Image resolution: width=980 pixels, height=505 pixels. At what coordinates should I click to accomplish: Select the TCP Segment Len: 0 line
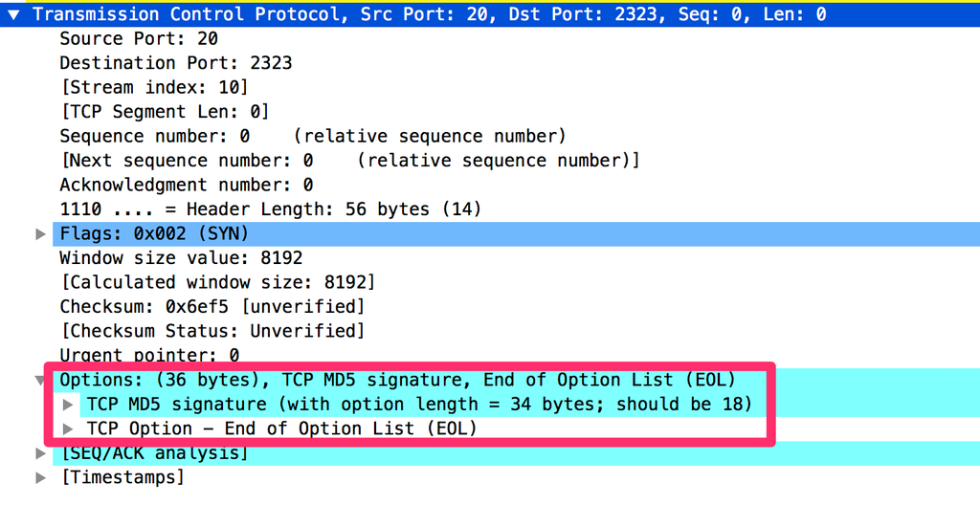click(x=165, y=112)
